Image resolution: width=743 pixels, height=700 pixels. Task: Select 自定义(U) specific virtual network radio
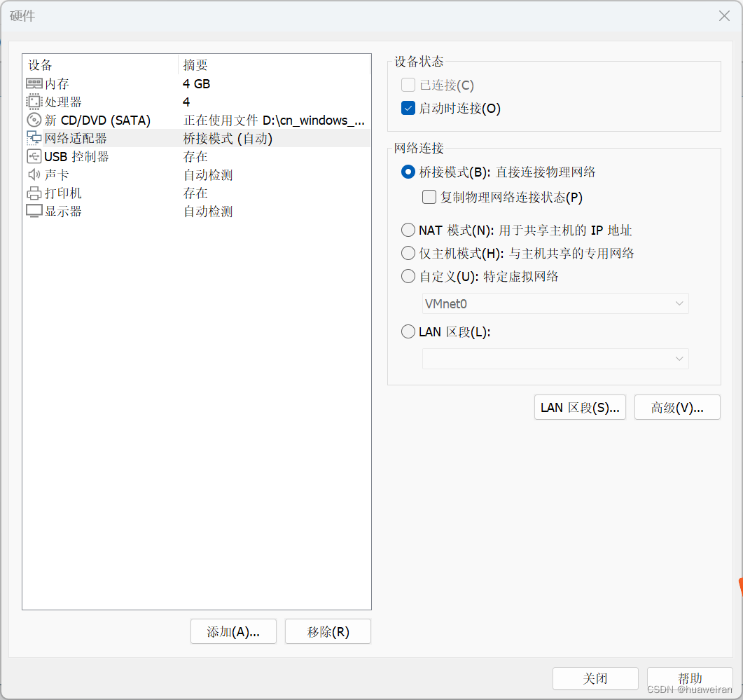coord(408,276)
